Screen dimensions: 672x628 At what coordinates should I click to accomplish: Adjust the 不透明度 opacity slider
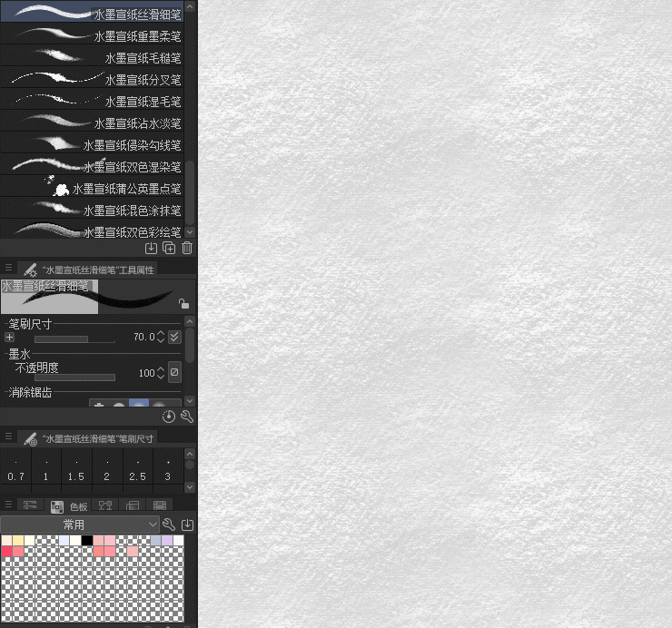coord(74,378)
